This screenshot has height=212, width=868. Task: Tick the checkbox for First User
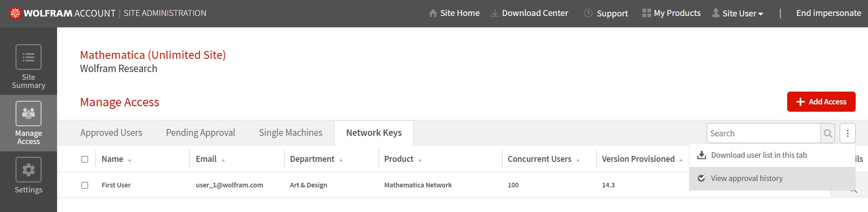(x=84, y=185)
